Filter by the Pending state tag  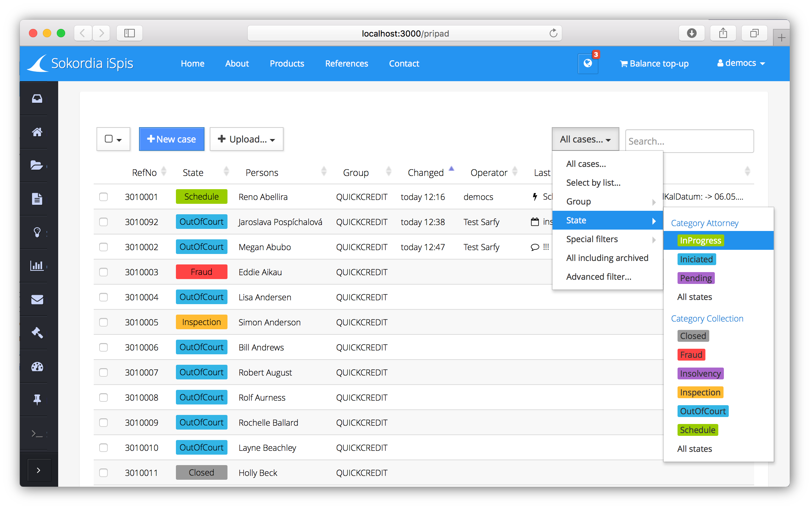pos(696,278)
